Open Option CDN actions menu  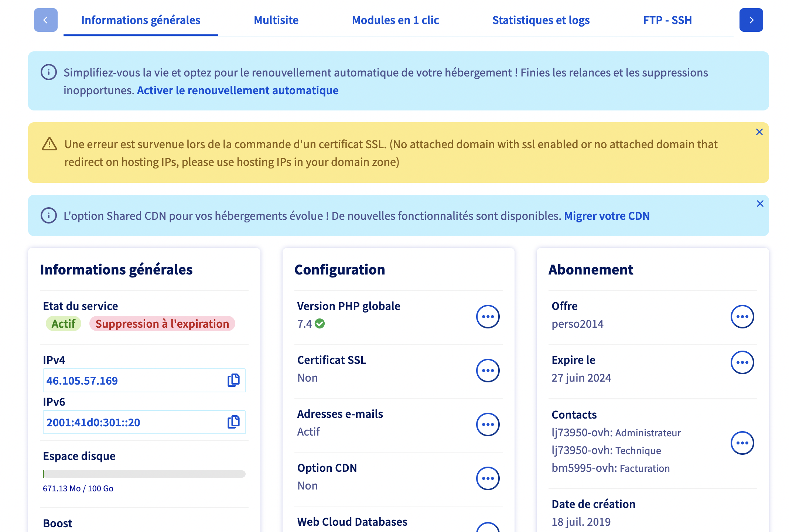pos(488,478)
